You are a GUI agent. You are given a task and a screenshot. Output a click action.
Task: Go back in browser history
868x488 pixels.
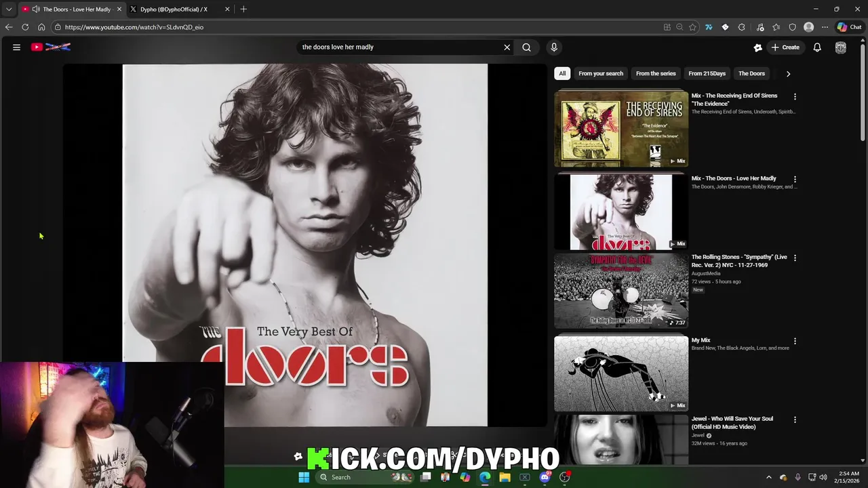click(8, 27)
